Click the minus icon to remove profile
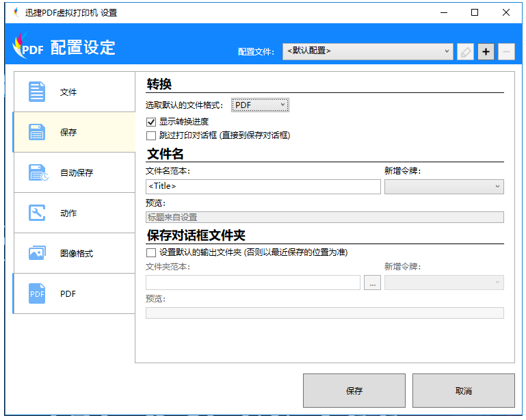The image size is (526, 420). (x=506, y=52)
